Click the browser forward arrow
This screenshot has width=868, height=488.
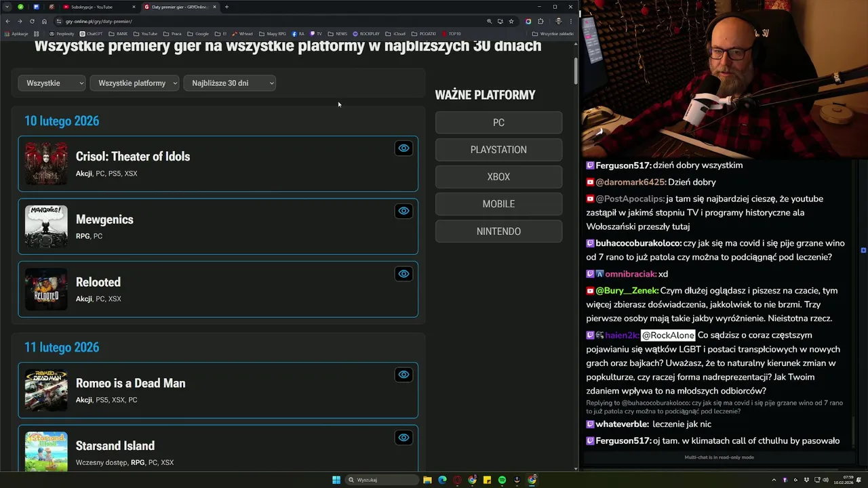(x=20, y=21)
